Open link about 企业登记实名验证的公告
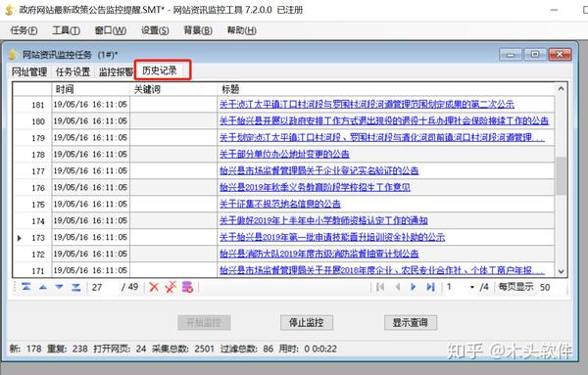The image size is (588, 375). (319, 170)
